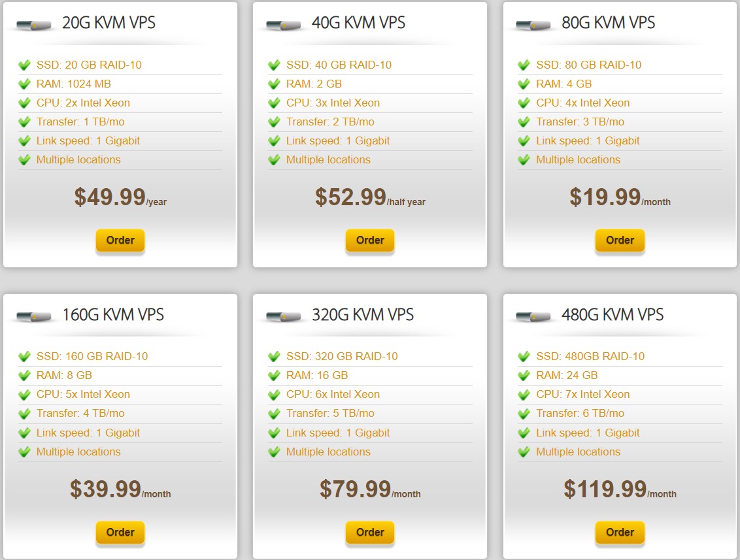Click the green checkmark beside RAM: 16 GB
The image size is (740, 560).
click(x=273, y=375)
